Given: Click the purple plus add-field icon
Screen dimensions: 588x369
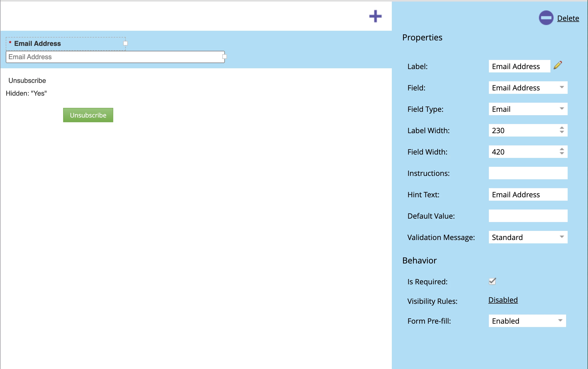Looking at the screenshot, I should tap(375, 16).
